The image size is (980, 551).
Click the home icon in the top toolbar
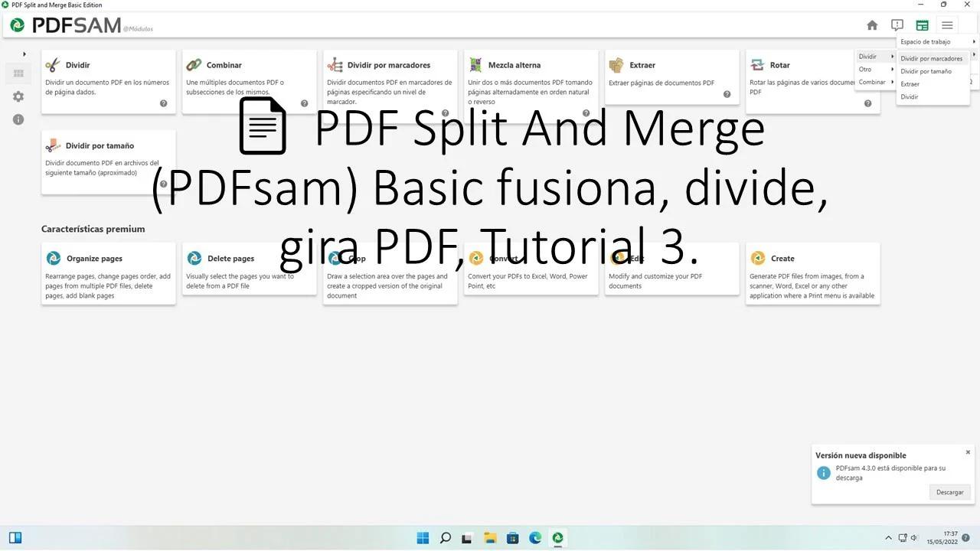pyautogui.click(x=872, y=25)
